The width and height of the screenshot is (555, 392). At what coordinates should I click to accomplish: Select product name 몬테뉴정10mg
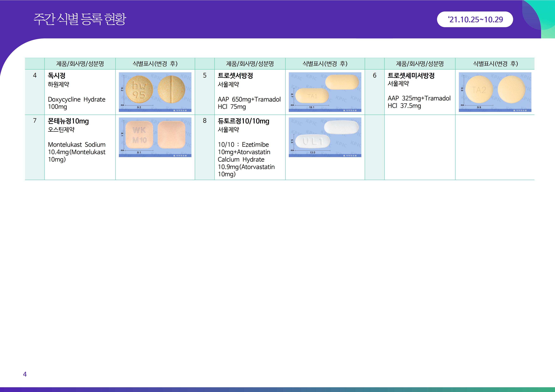(x=68, y=121)
